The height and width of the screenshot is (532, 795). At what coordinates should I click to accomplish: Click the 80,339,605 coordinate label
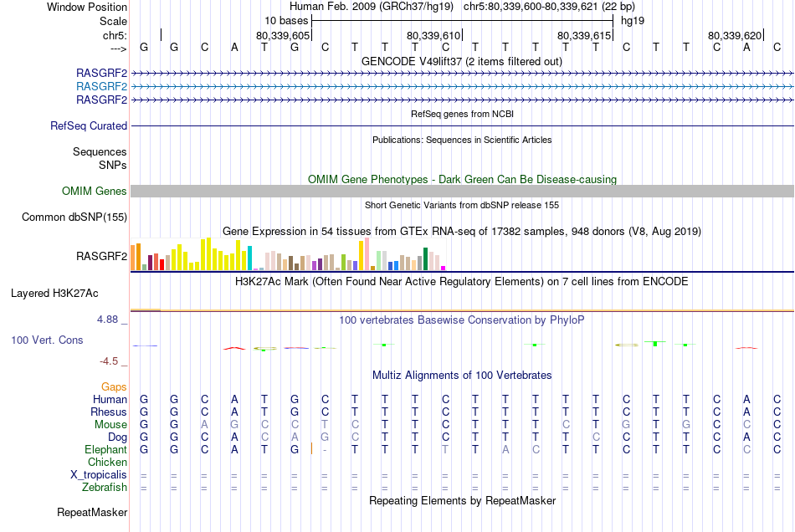[282, 35]
